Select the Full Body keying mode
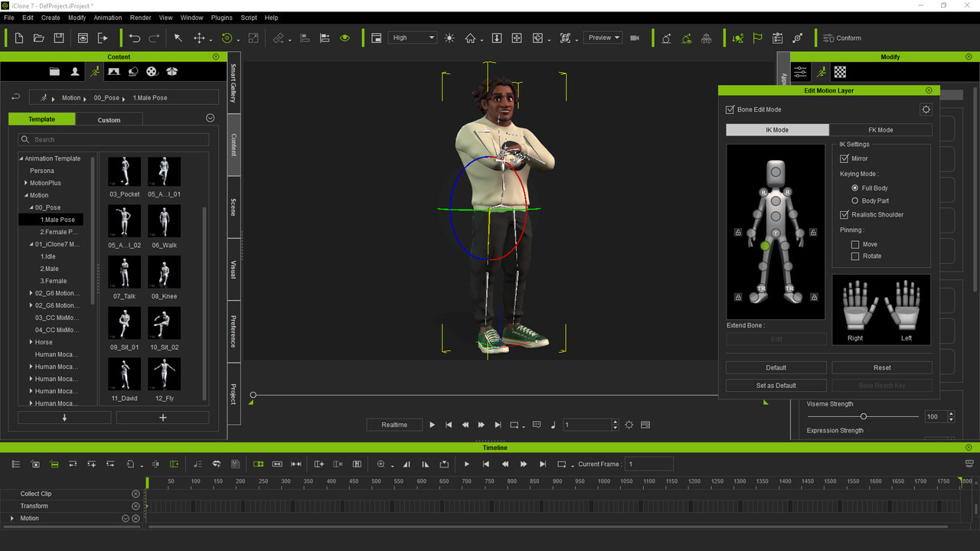This screenshot has height=551, width=980. click(x=855, y=187)
